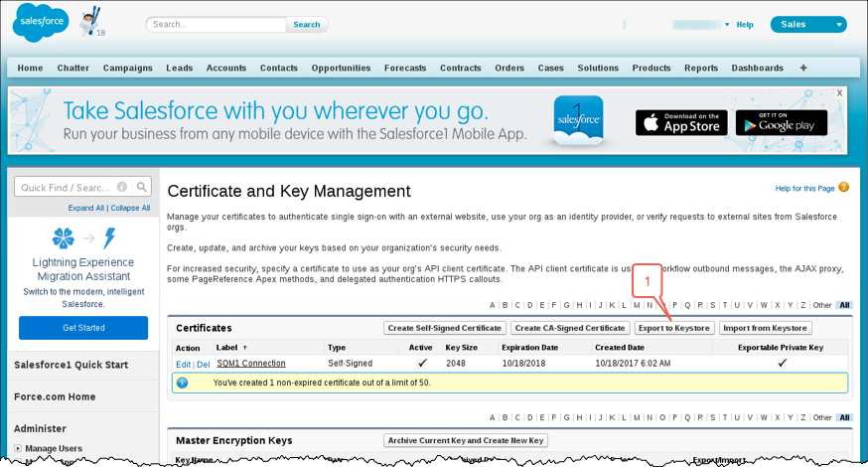This screenshot has height=467, width=868.
Task: Click the Help link in header
Action: pyautogui.click(x=745, y=25)
